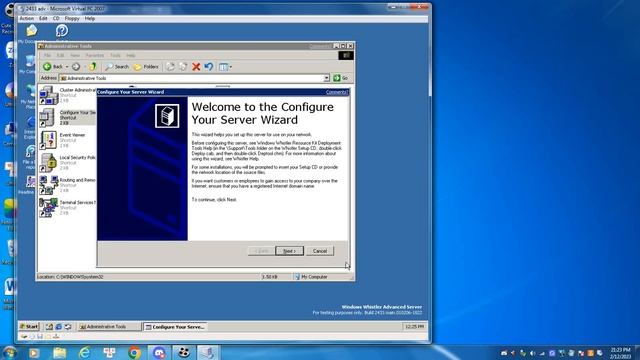Open the Action menu in Virtual PC
This screenshot has height=360, width=640.
(x=27, y=18)
